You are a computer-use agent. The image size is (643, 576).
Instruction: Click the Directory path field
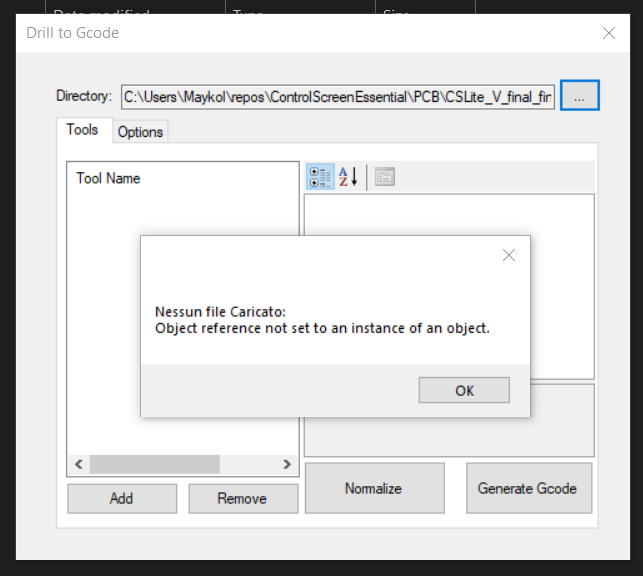coord(337,97)
